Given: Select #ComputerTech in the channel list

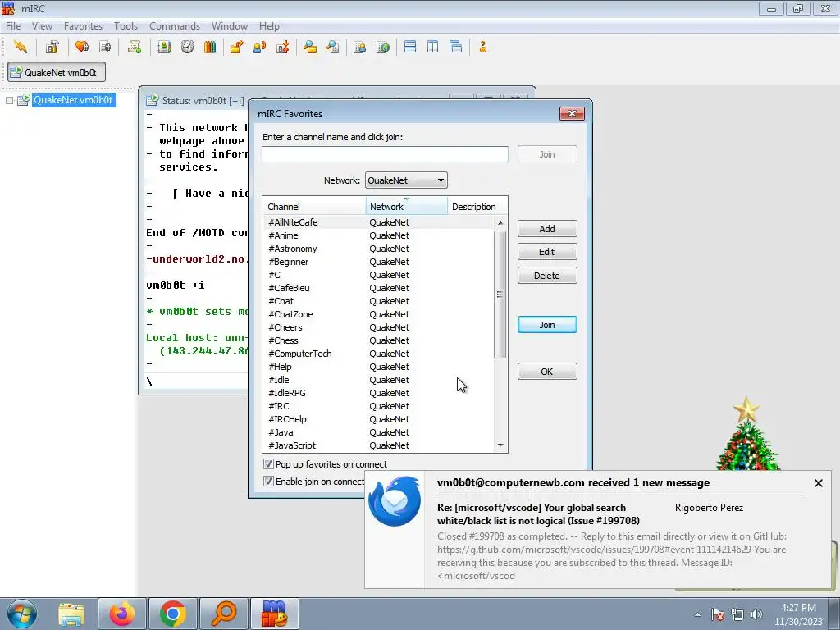Looking at the screenshot, I should pos(378,354).
